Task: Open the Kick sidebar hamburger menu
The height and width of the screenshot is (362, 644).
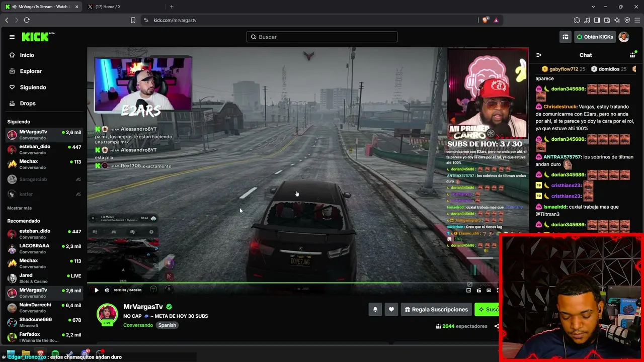Action: (x=12, y=37)
